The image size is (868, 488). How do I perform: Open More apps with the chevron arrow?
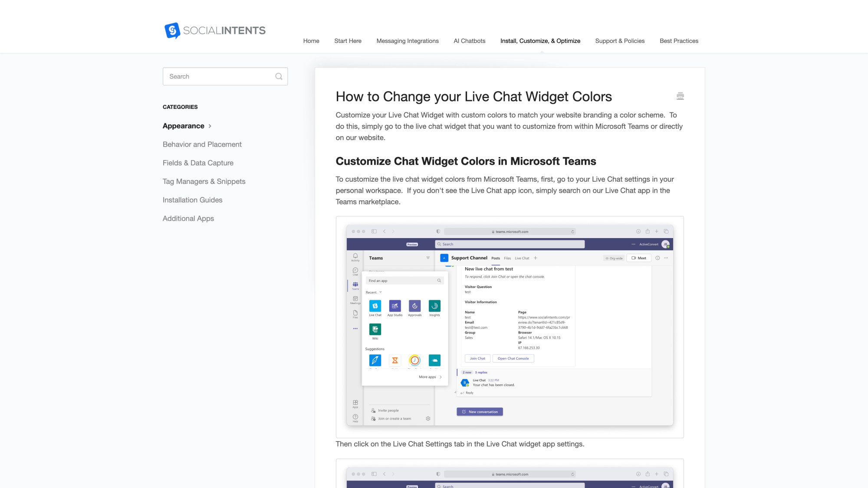(441, 377)
